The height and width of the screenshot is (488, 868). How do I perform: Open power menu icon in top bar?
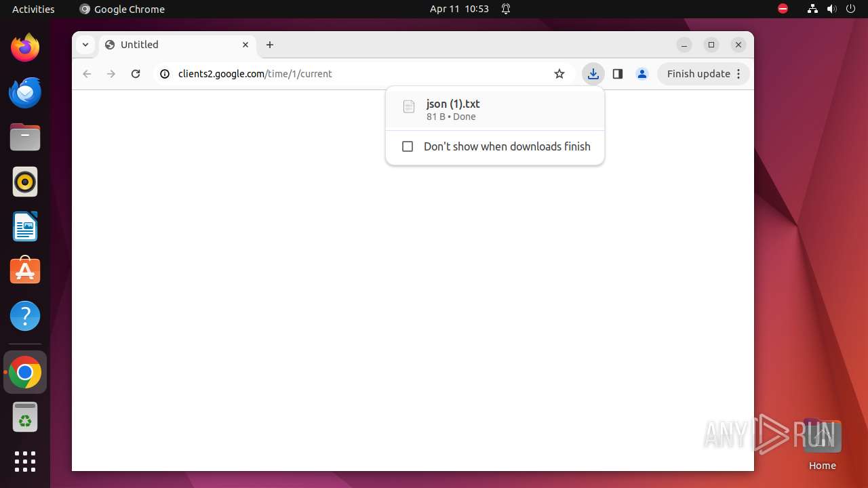851,9
